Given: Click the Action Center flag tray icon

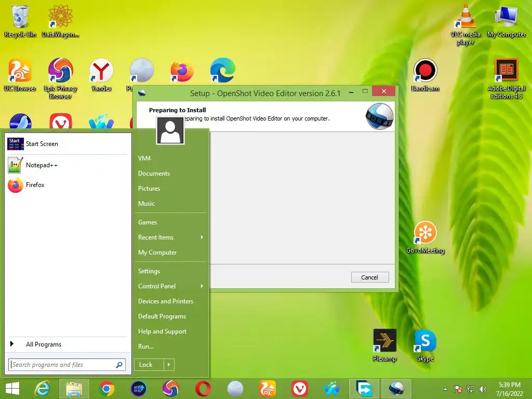Looking at the screenshot, I should coord(458,389).
